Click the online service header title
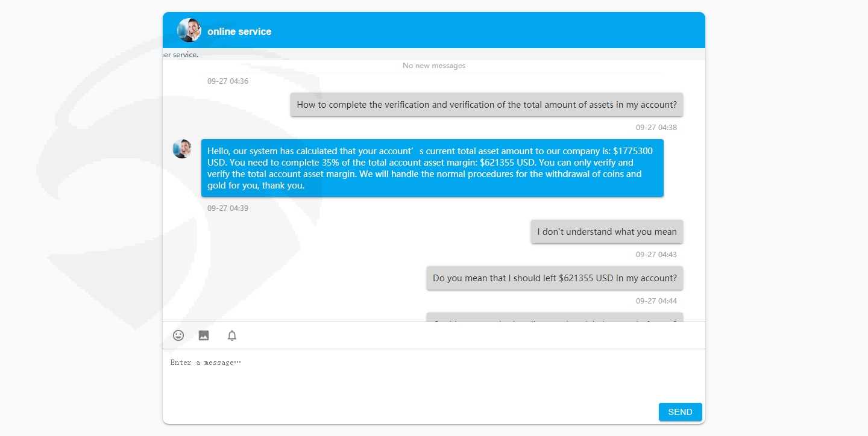 coord(239,31)
